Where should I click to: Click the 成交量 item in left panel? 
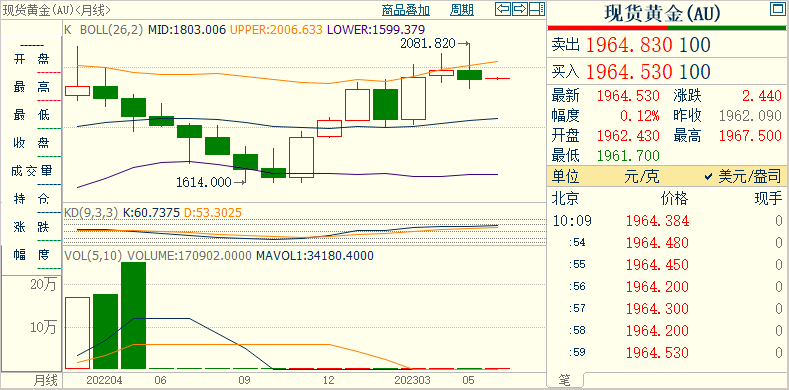[x=31, y=171]
